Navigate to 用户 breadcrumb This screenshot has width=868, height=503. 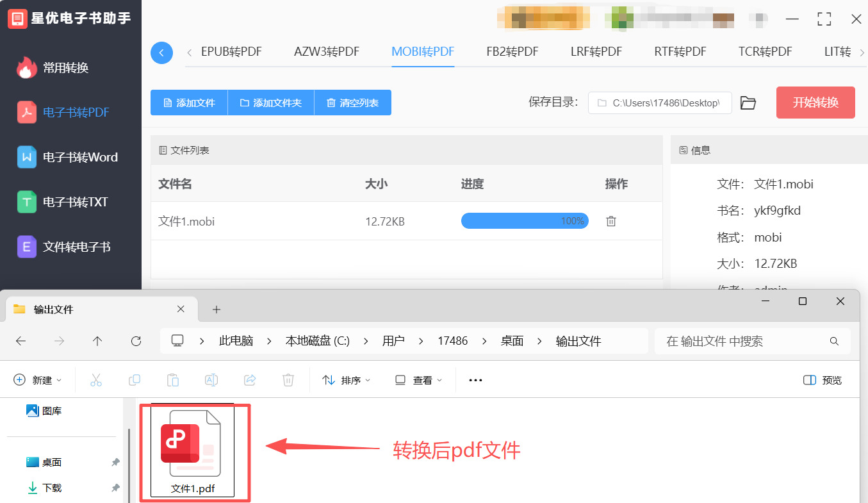click(393, 341)
